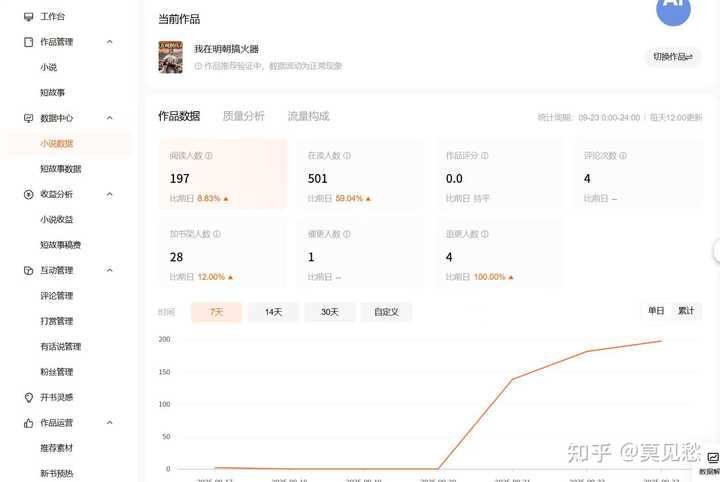Collapse the 互动管理 section chevron
Screen dimensions: 720x482
pos(109,270)
